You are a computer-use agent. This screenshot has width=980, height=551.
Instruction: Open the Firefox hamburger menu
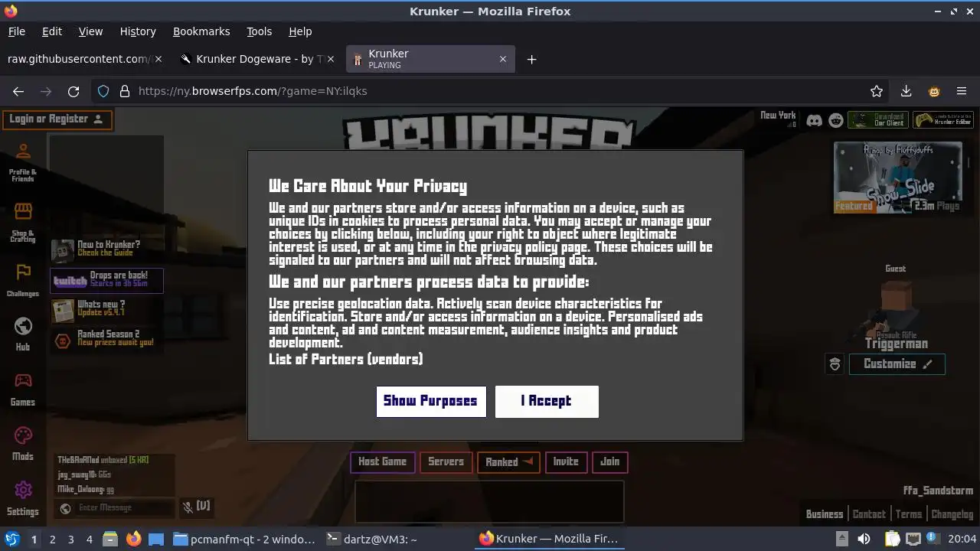(962, 91)
